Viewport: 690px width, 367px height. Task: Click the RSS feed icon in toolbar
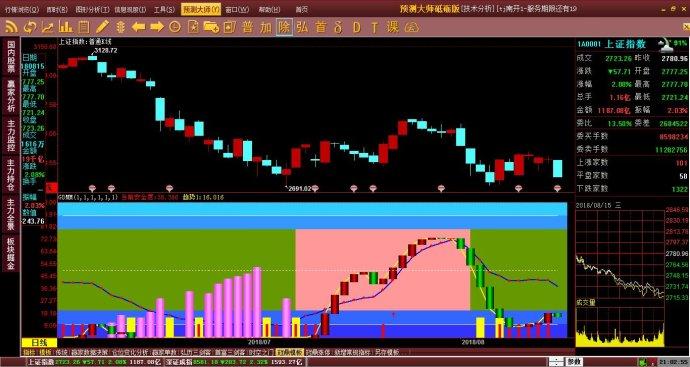11,27
